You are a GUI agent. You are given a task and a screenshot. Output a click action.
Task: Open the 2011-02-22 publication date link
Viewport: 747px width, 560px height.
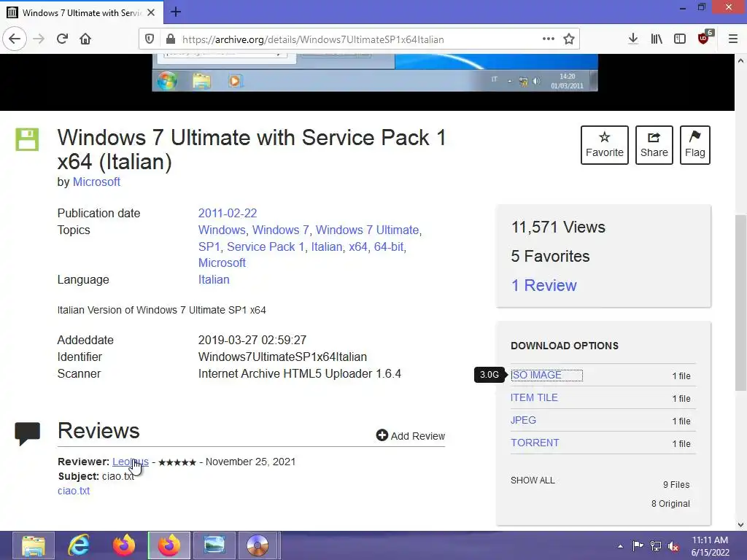pos(228,213)
